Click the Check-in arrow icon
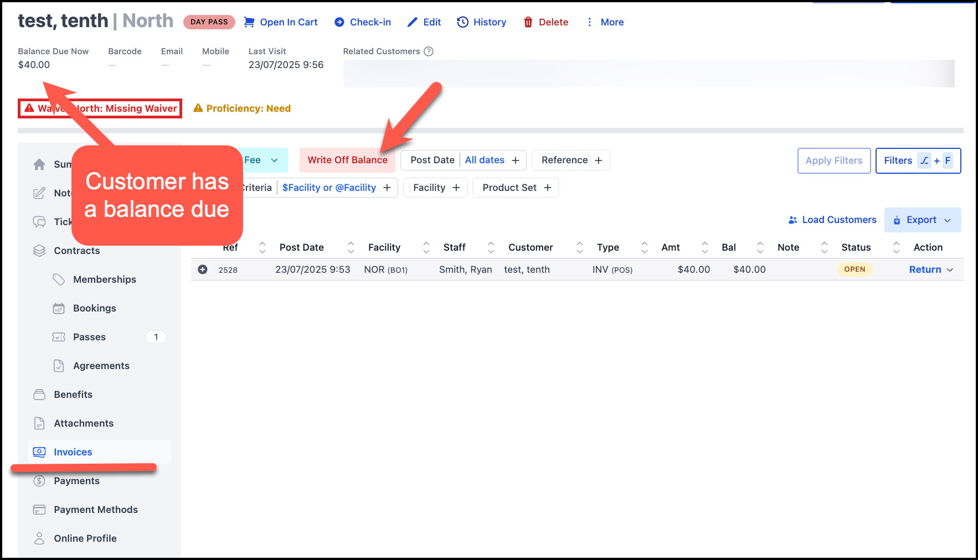 pos(339,22)
